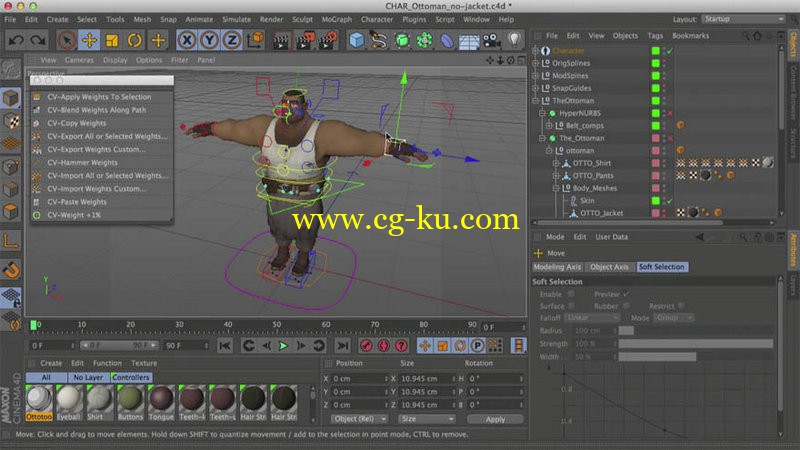
Task: Activate the Rotate tool in toolbar
Action: [134, 40]
